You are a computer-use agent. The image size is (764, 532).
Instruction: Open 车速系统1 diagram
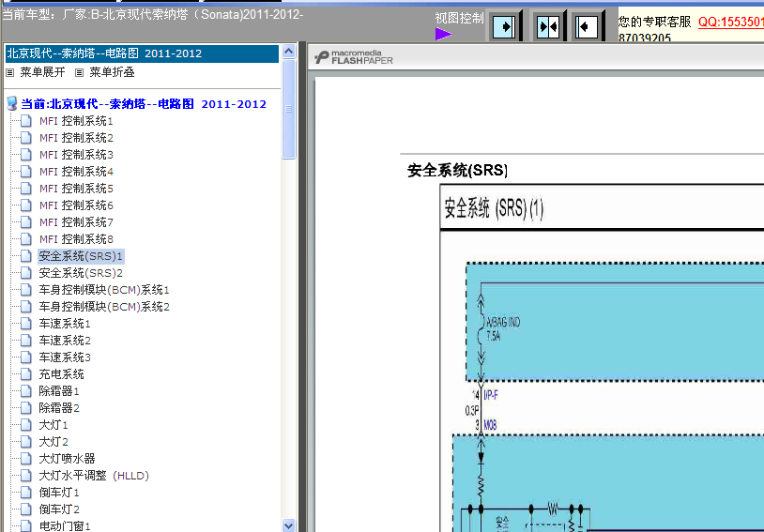[x=65, y=324]
